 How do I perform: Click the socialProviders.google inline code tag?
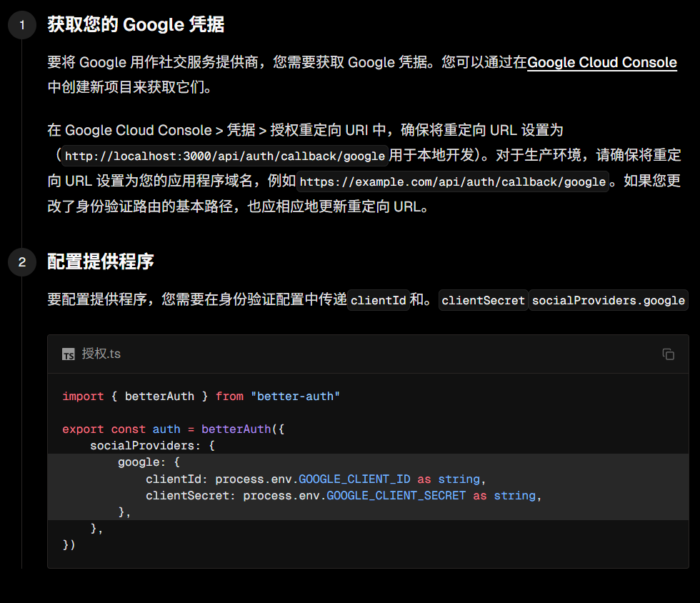point(608,300)
